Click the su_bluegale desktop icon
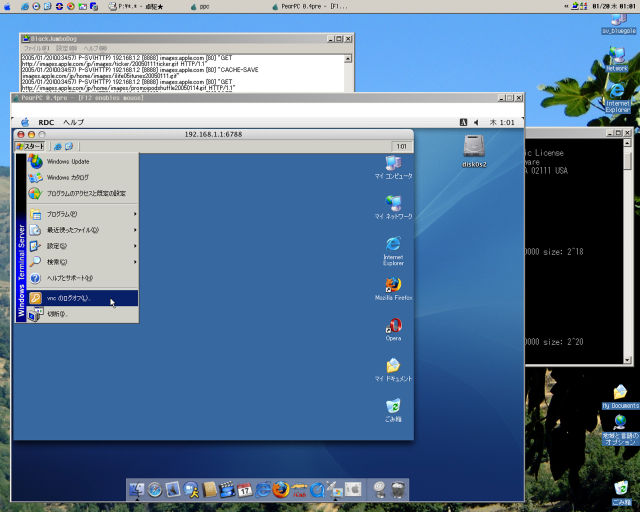640x512 pixels. [619, 24]
